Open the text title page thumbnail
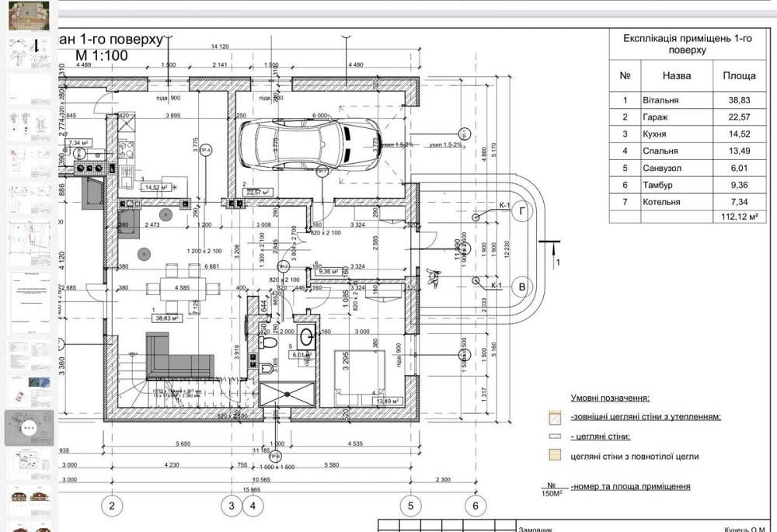Screen dimensions: 777x532 pyautogui.click(x=29, y=299)
